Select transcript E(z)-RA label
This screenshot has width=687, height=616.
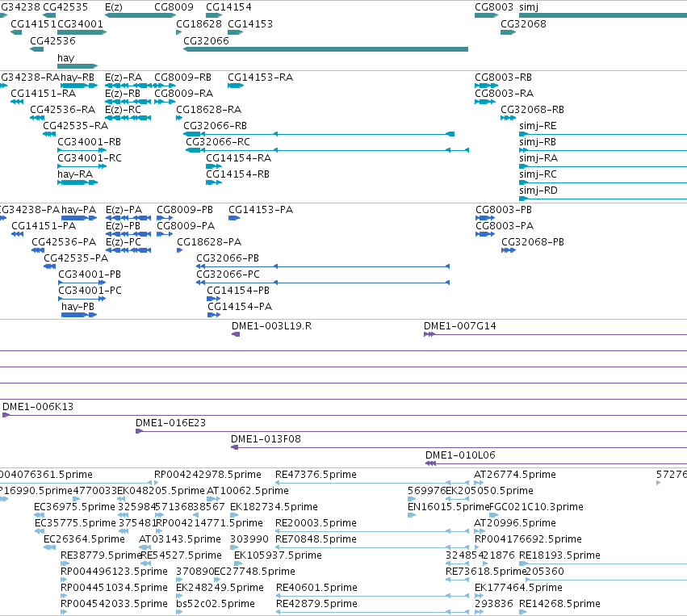pos(124,78)
